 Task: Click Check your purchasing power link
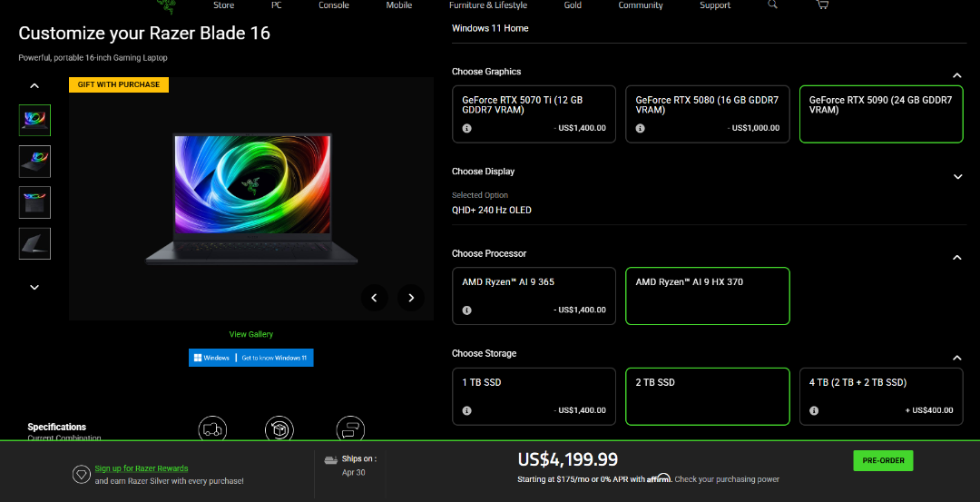point(727,479)
